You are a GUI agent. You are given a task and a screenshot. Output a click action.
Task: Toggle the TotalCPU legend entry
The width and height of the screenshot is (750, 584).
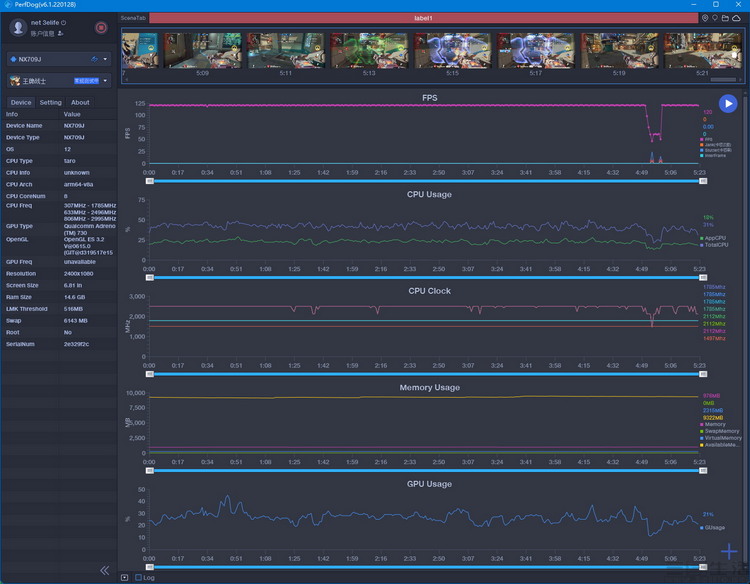tap(714, 245)
